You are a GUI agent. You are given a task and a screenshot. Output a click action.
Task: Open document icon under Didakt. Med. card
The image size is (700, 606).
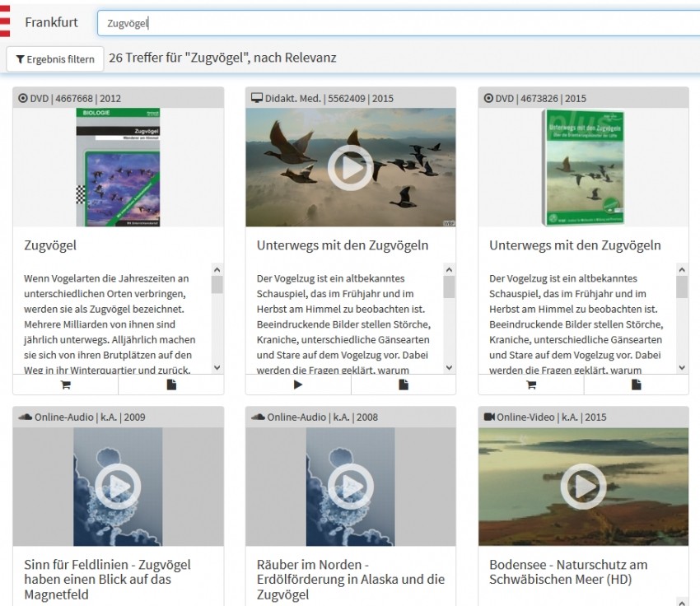(404, 385)
